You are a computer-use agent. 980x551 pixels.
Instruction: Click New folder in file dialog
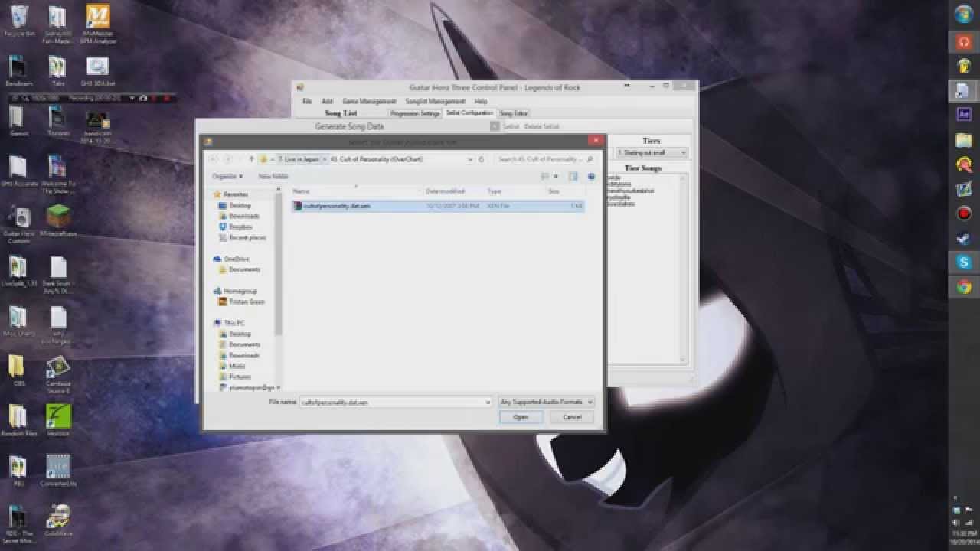pyautogui.click(x=273, y=176)
